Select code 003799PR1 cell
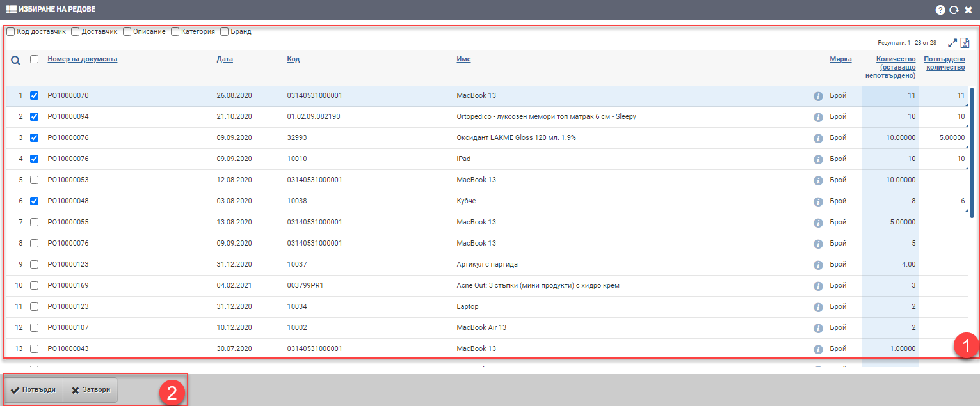The height and width of the screenshot is (406, 980). (305, 285)
